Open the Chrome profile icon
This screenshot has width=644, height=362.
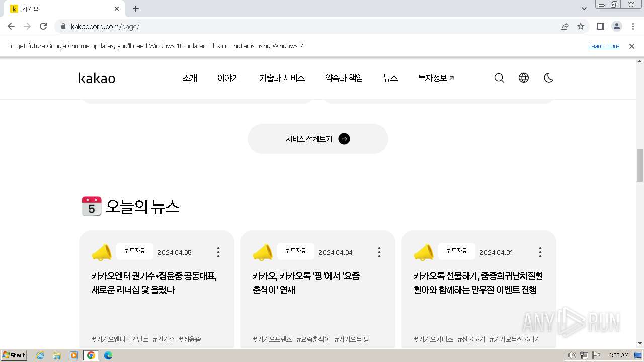point(616,26)
